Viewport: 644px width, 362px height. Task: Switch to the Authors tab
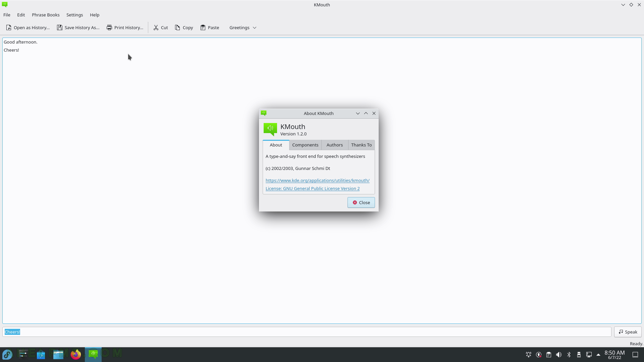coord(335,145)
